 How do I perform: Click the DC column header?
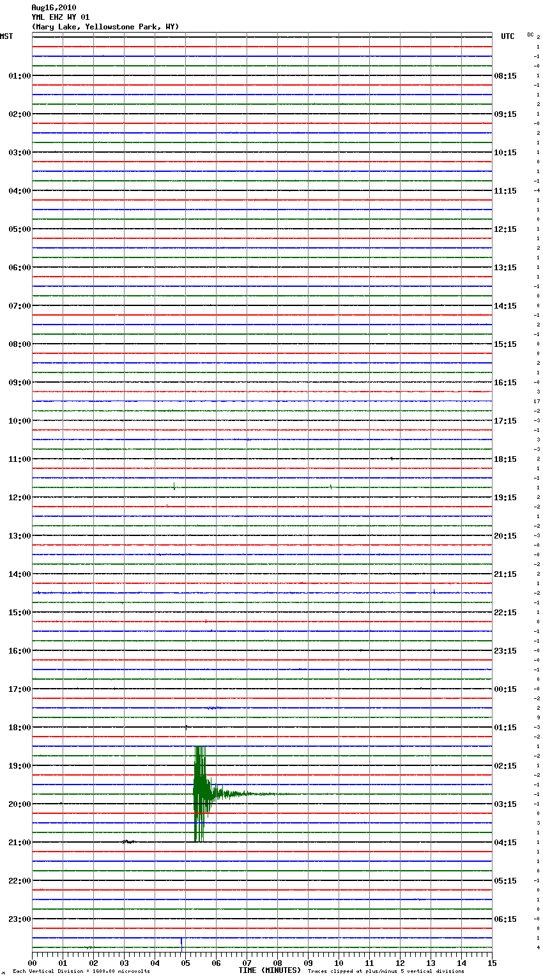pos(530,34)
